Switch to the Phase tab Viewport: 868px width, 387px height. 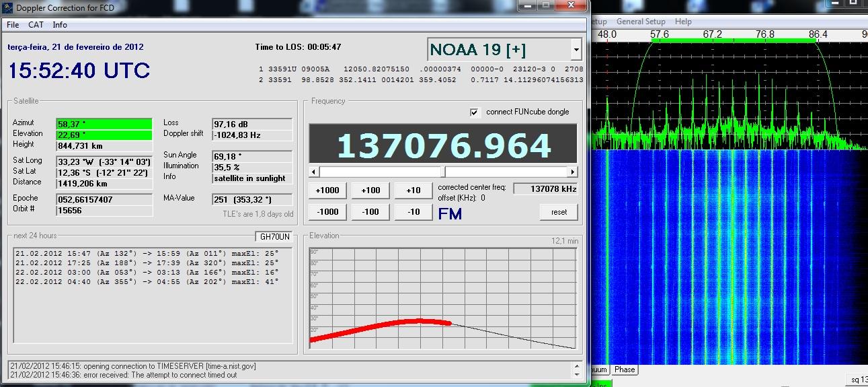(624, 370)
